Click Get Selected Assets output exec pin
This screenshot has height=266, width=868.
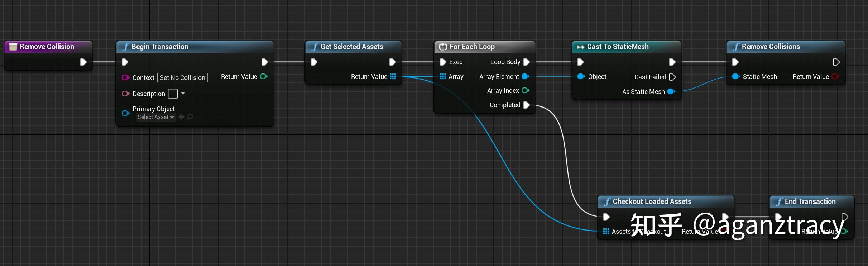coord(392,62)
